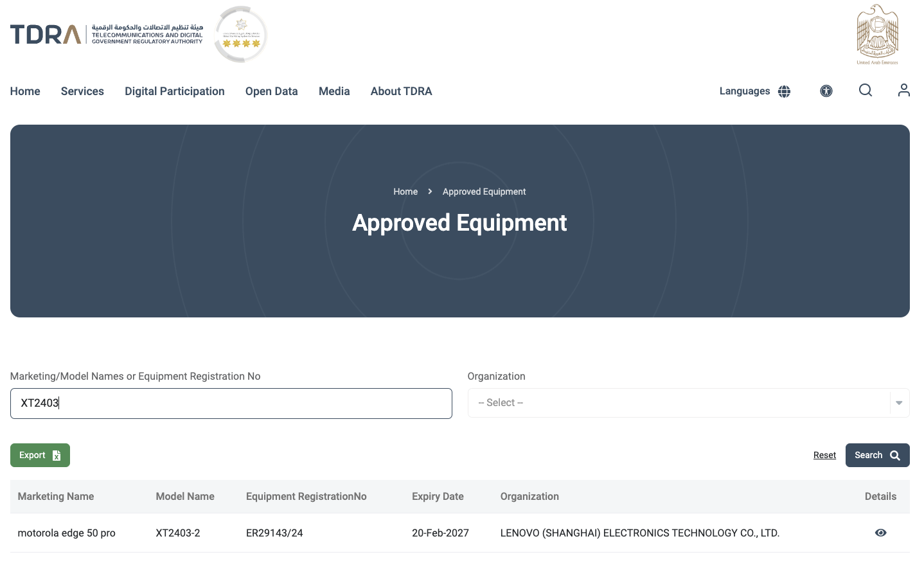Image resolution: width=924 pixels, height=568 pixels.
Task: Click the United Arab Emirates emblem
Action: tap(877, 35)
